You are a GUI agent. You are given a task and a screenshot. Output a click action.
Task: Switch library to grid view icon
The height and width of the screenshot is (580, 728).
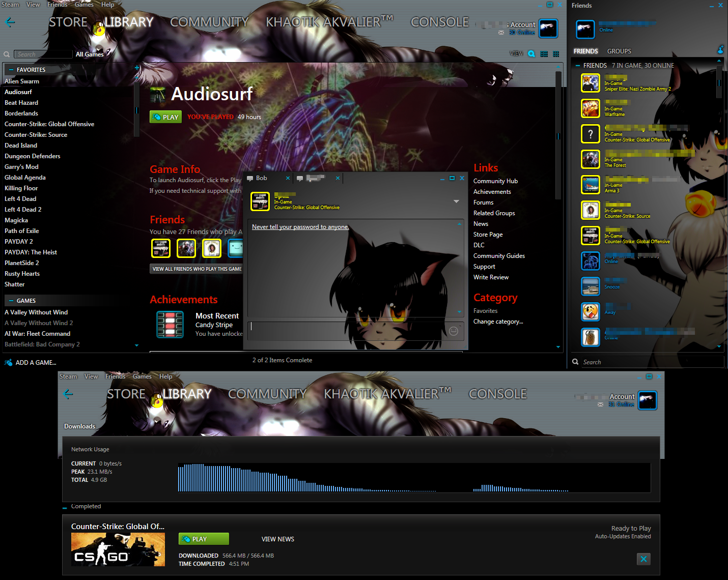tap(556, 54)
